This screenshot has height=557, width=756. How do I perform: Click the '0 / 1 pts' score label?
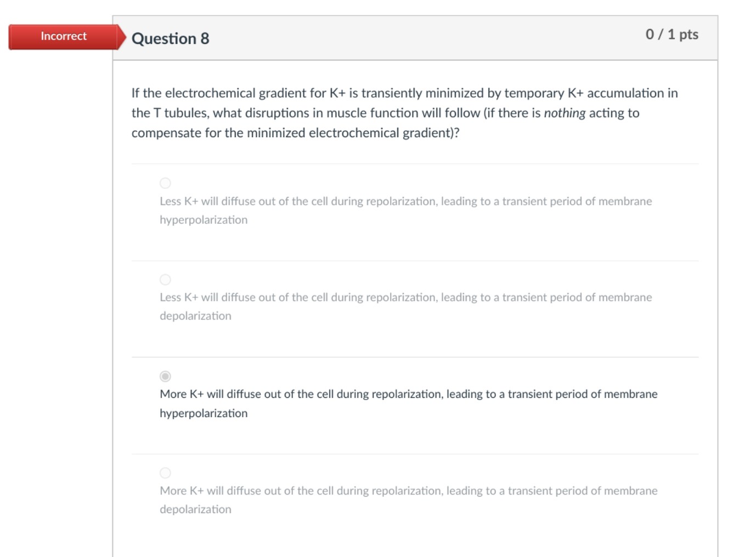671,34
